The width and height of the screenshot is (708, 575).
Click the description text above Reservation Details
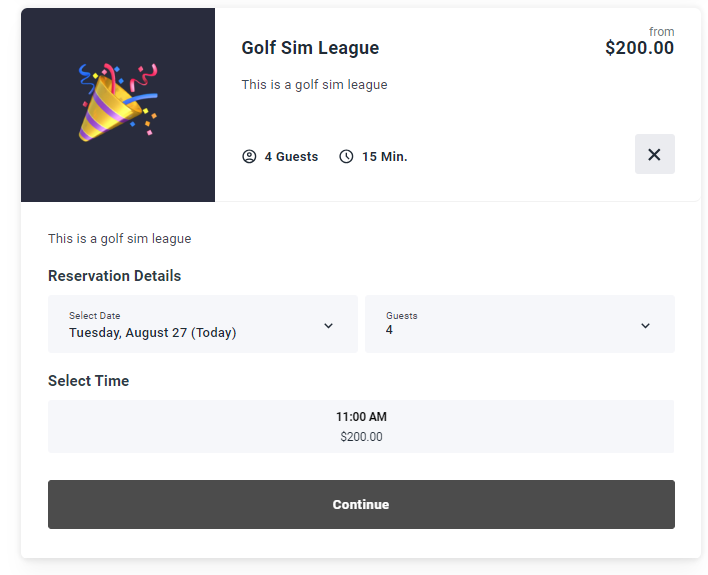[x=120, y=239]
